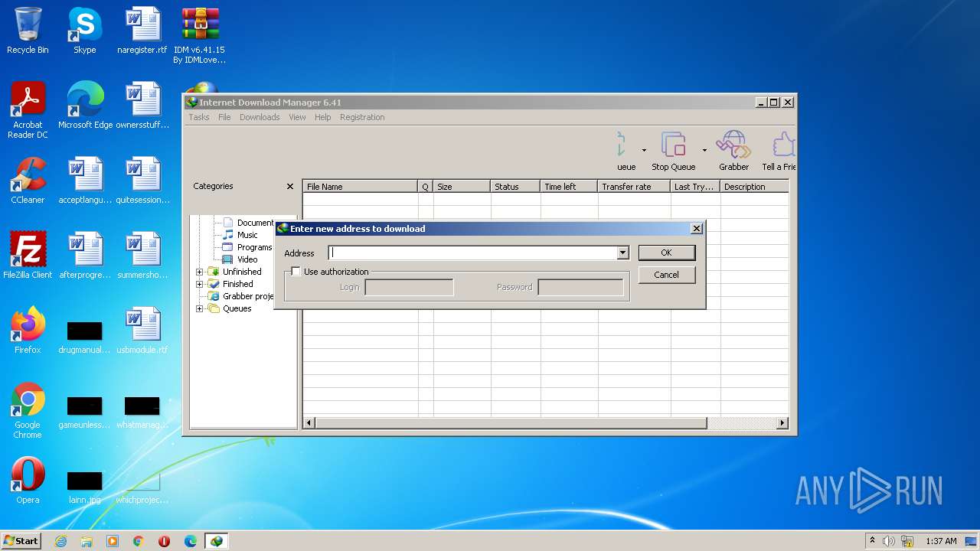Select usbmodule.rtf document icon
This screenshot has height=551, width=980.
click(x=142, y=324)
